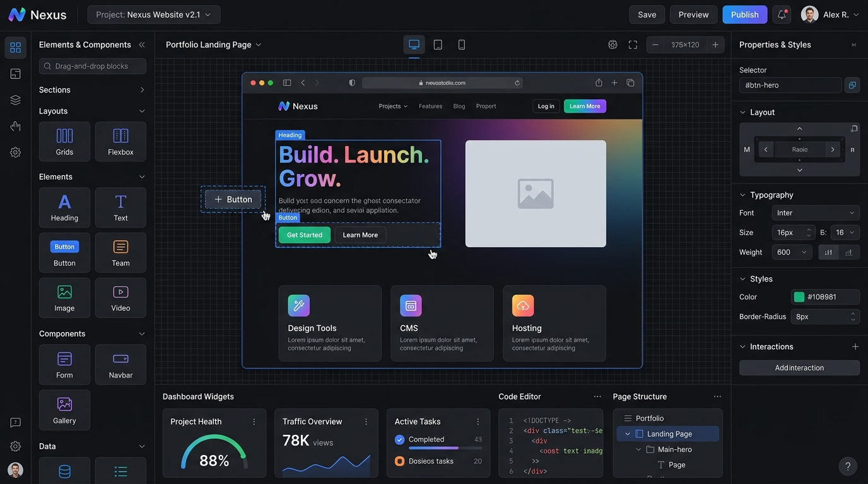Image resolution: width=868 pixels, height=484 pixels.
Task: Collapse the Typography section
Action: point(742,195)
